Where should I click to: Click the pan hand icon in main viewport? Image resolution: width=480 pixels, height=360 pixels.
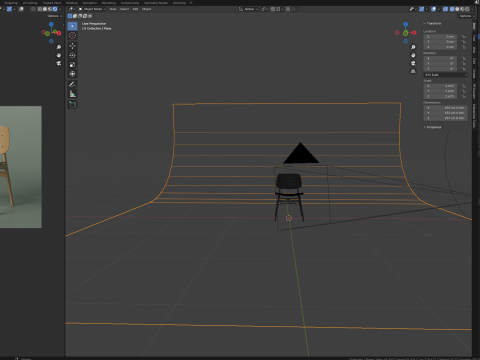413,55
